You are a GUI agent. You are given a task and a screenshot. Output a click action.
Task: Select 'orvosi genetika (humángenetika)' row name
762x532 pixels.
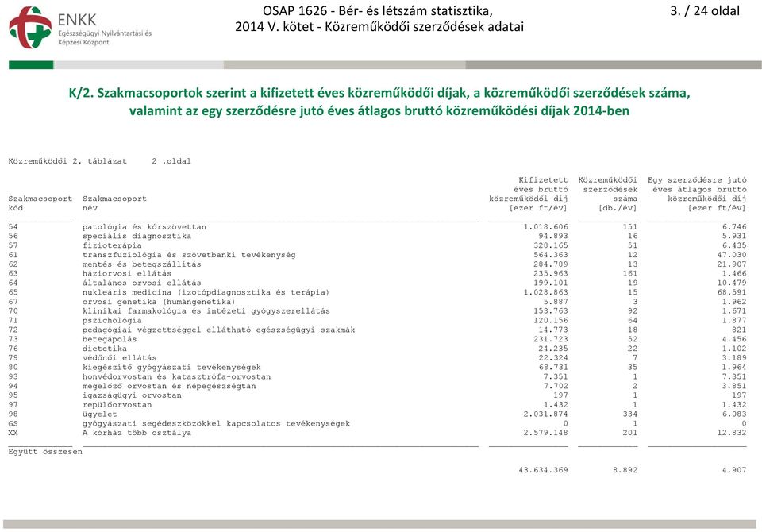point(159,302)
